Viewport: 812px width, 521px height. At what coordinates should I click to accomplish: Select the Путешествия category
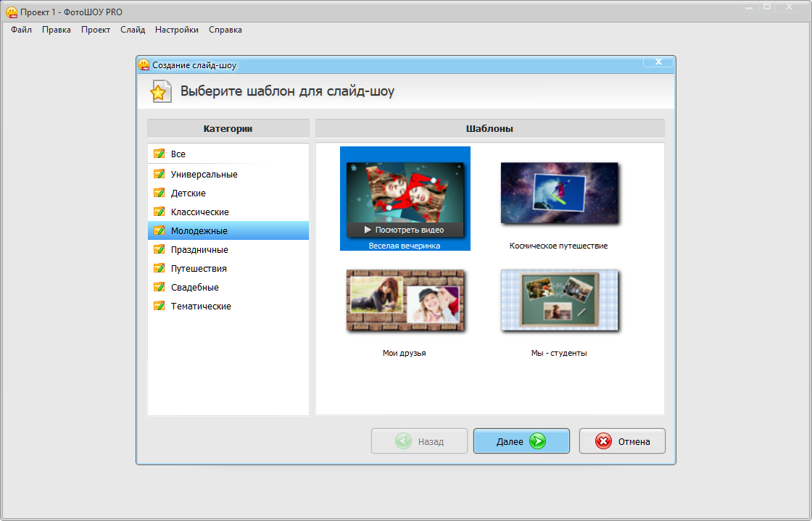click(x=199, y=269)
